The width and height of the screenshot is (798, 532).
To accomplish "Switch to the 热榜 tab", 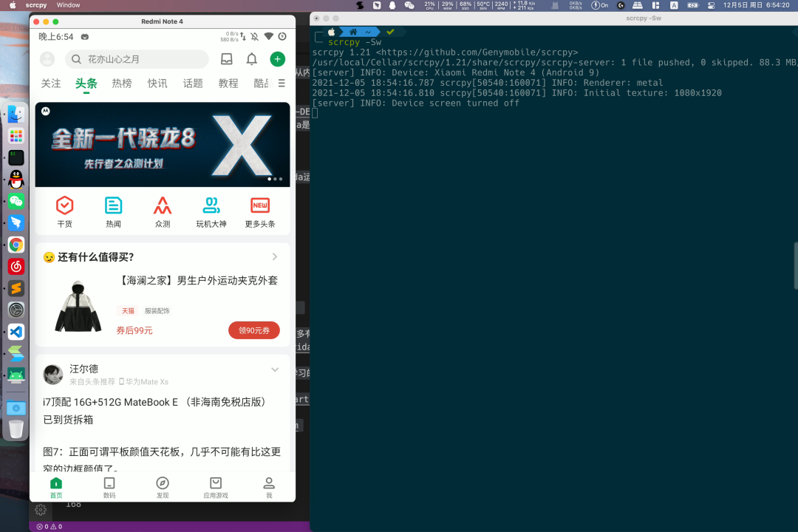I will click(122, 83).
